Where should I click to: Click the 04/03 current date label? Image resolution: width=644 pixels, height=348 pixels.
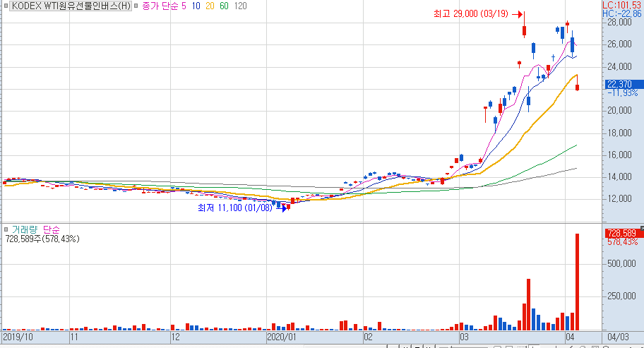[618, 337]
